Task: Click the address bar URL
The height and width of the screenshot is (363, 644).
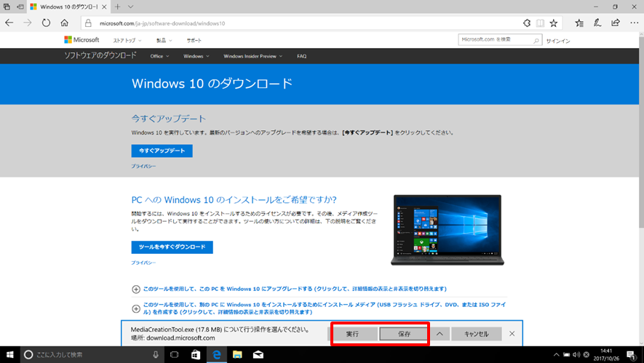Action: pyautogui.click(x=162, y=23)
